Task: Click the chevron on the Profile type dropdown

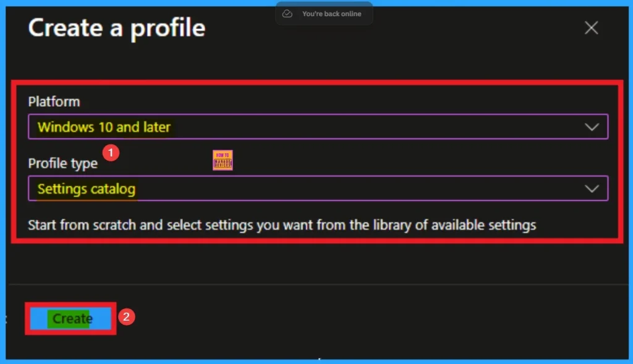Action: [592, 188]
